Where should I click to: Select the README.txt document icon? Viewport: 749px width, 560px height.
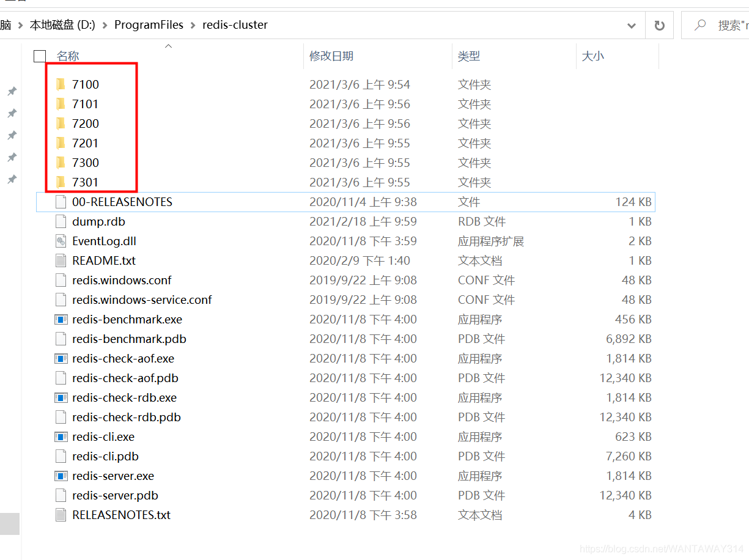pos(61,260)
